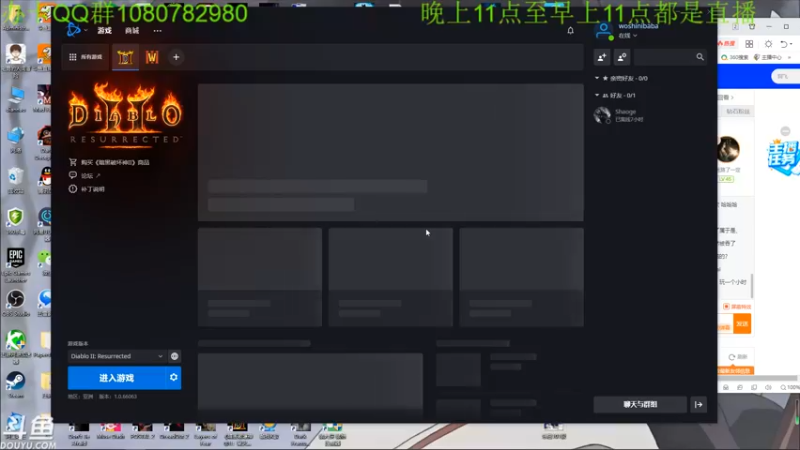Click the large loading news banner
The image size is (800, 450).
[x=390, y=152]
